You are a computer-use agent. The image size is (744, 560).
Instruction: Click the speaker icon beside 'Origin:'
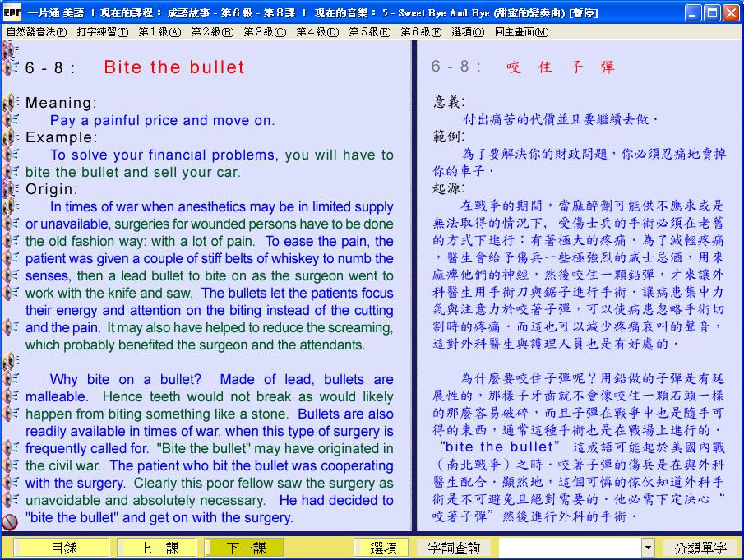click(x=11, y=189)
